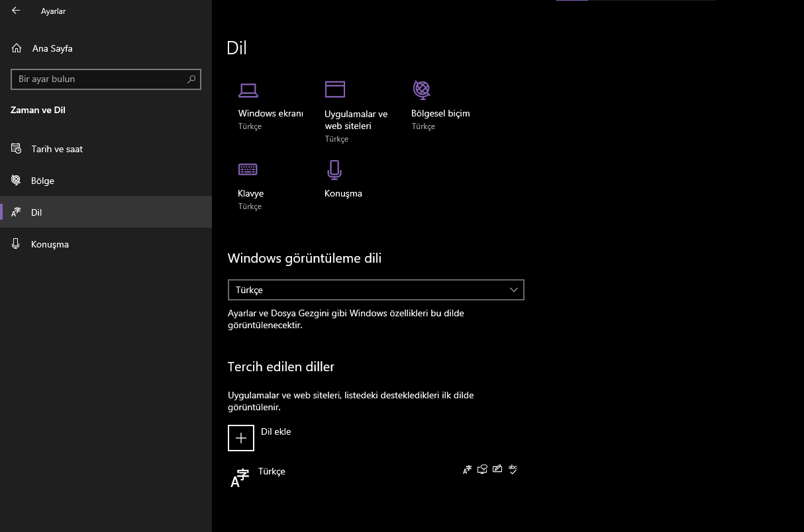Screen dimensions: 804x532
Task: Open Konuşma microphone icon tile
Action: [x=334, y=170]
